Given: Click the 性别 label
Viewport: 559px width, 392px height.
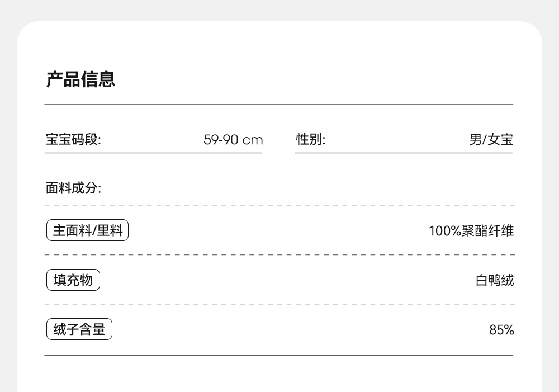Looking at the screenshot, I should (311, 139).
